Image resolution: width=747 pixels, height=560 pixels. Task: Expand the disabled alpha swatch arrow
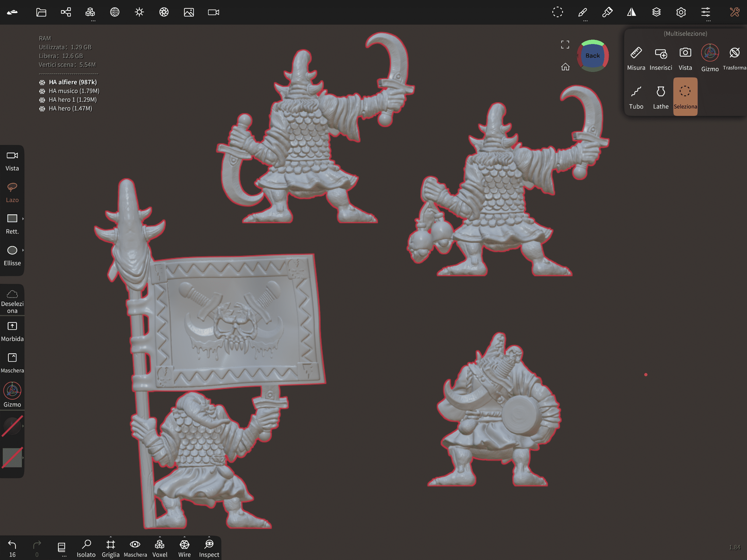click(23, 458)
